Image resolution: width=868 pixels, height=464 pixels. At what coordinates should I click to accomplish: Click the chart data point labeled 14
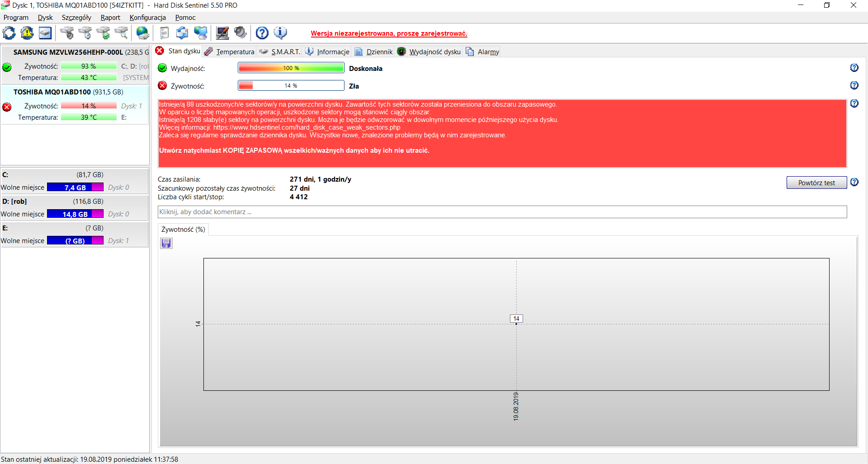(516, 323)
